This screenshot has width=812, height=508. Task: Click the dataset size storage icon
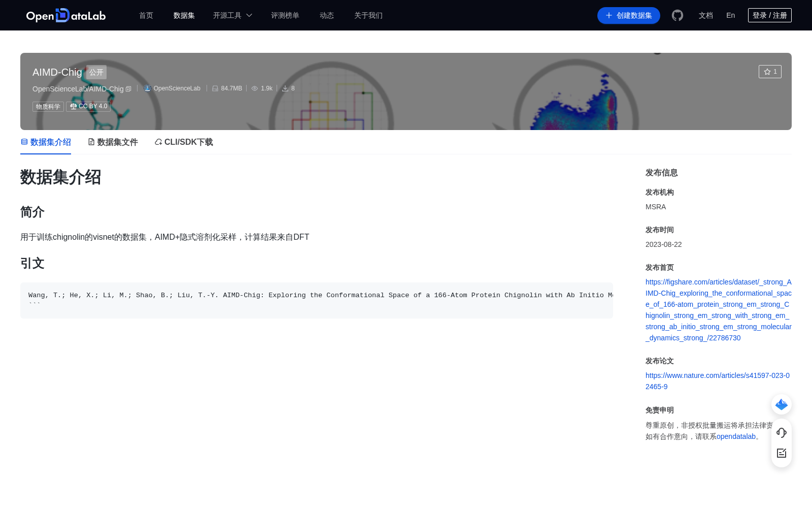[215, 88]
